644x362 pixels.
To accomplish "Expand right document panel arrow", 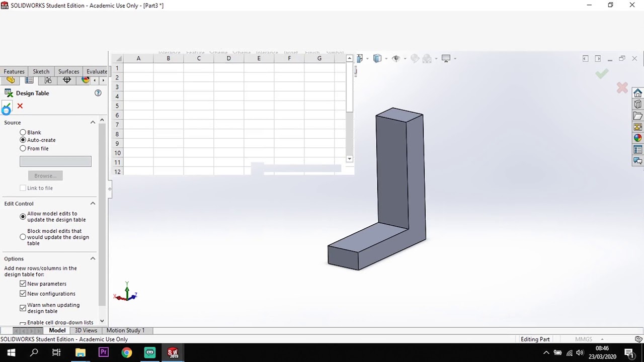I will [598, 59].
